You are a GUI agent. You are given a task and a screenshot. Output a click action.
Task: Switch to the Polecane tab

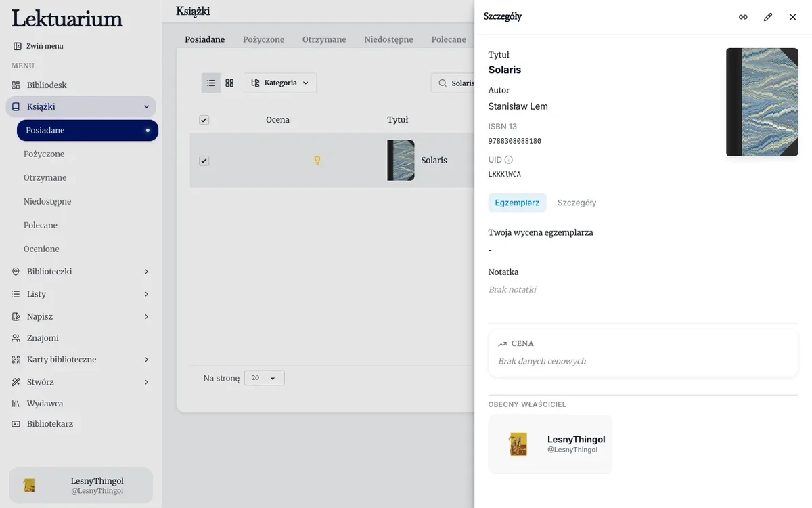click(449, 39)
